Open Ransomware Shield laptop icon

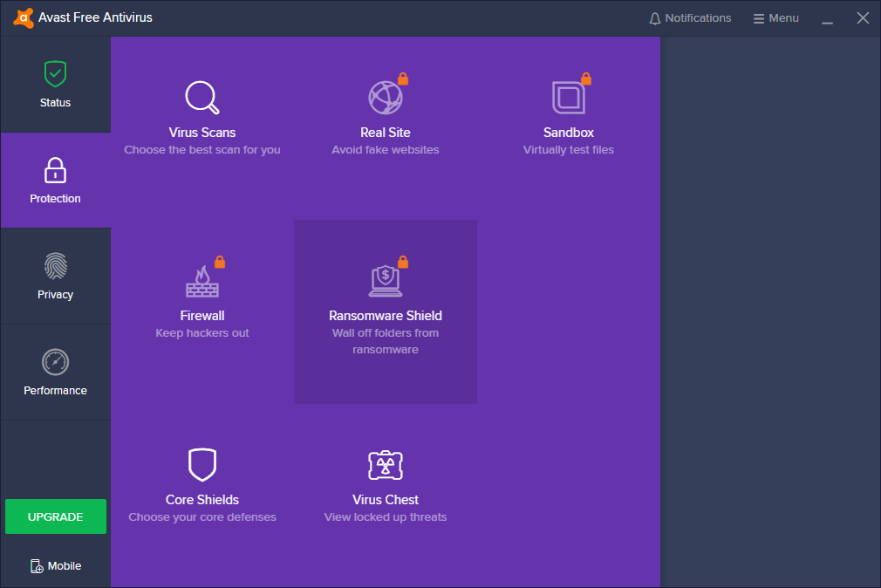click(x=386, y=281)
